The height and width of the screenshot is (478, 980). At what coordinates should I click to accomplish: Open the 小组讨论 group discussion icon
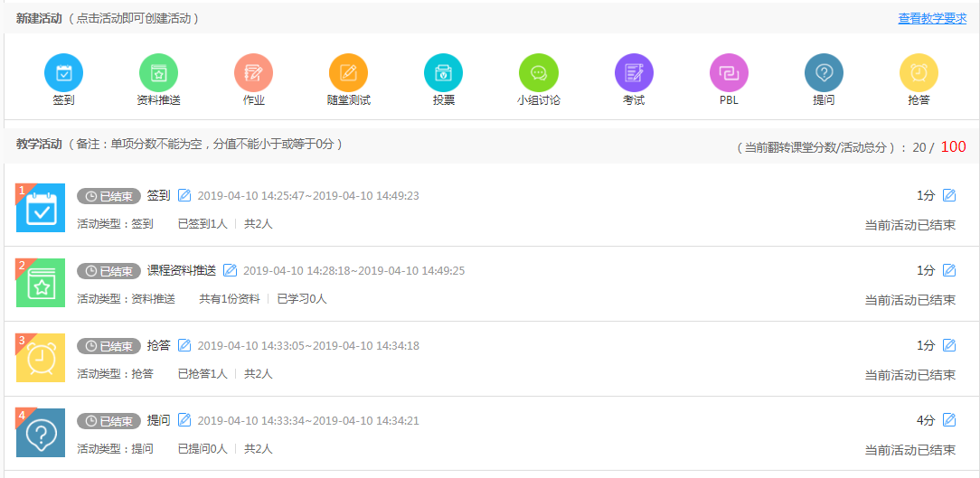pyautogui.click(x=538, y=72)
